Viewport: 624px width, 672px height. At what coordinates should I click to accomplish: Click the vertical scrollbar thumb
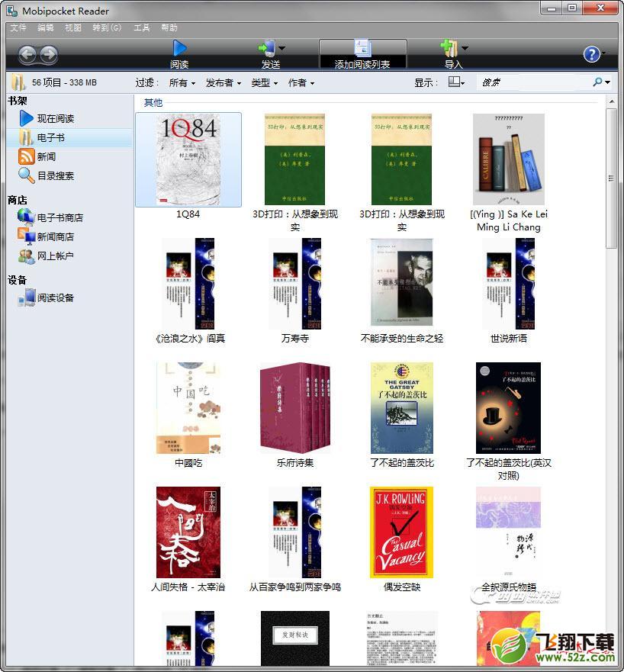[612, 178]
